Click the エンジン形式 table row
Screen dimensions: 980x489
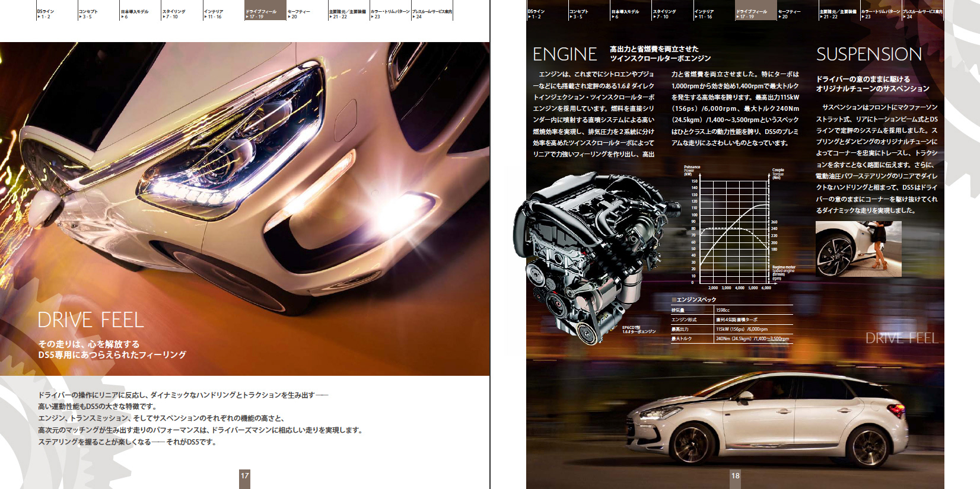(x=732, y=319)
